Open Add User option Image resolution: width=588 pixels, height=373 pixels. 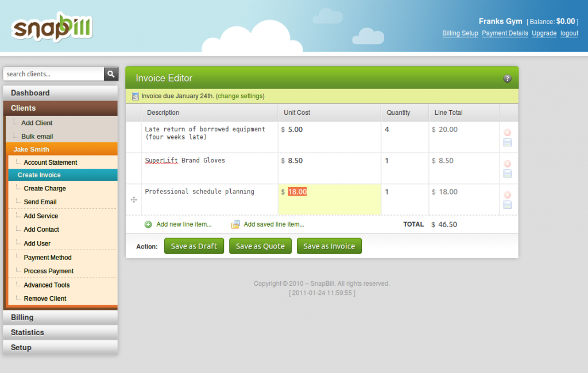coord(37,244)
